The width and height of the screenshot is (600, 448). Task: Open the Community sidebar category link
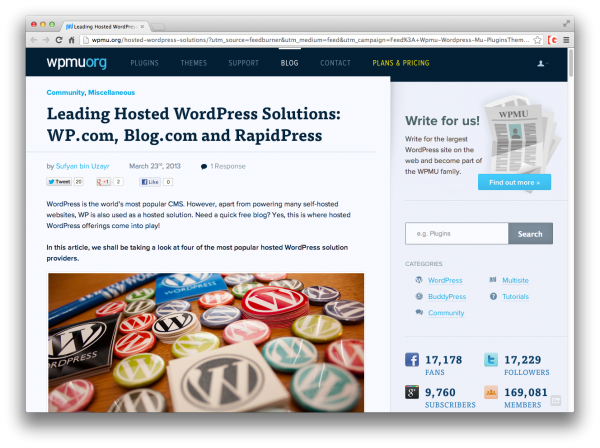[446, 313]
